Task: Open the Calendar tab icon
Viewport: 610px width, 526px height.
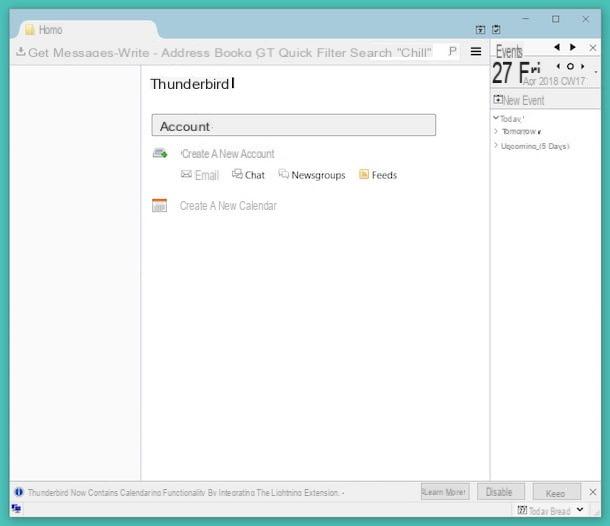Action: tap(480, 30)
